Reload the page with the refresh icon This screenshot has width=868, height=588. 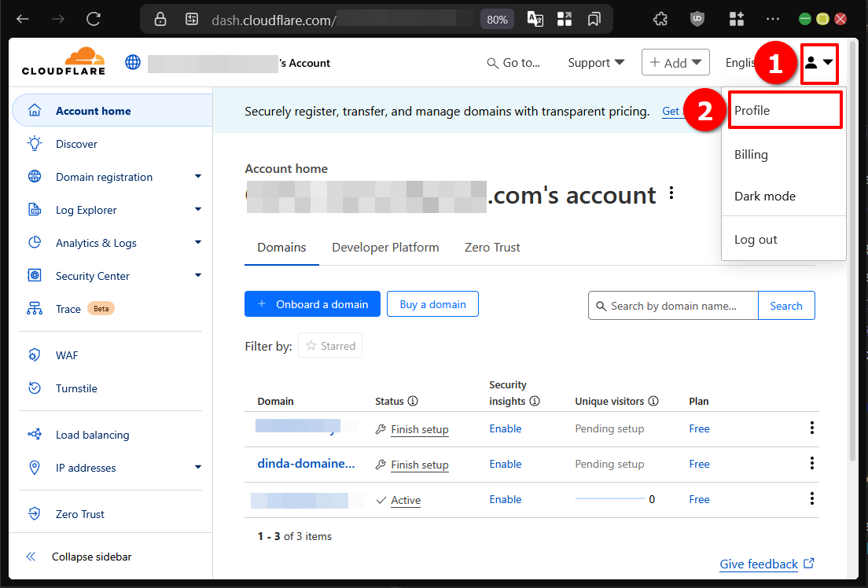click(x=93, y=20)
